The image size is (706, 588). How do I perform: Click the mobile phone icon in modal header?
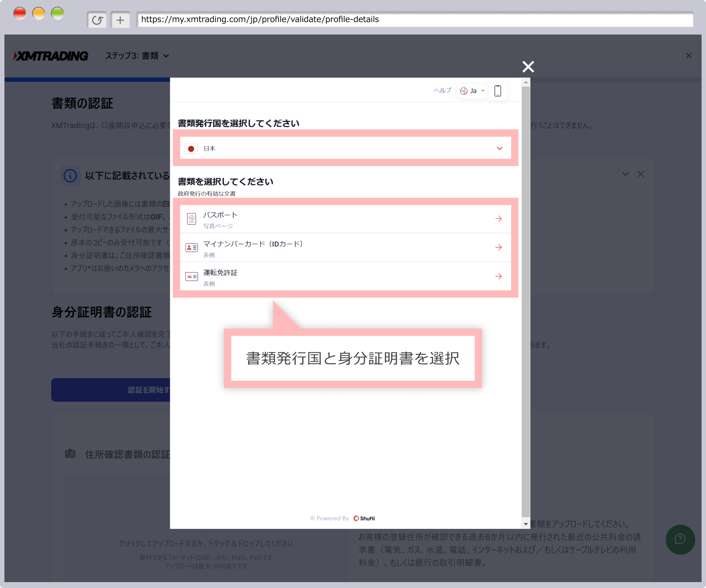tap(498, 91)
